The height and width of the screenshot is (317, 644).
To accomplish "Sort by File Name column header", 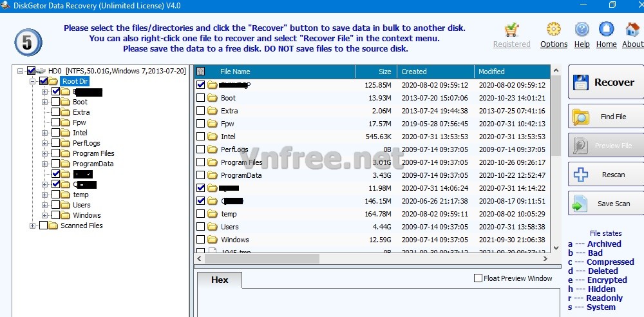I will 281,72.
